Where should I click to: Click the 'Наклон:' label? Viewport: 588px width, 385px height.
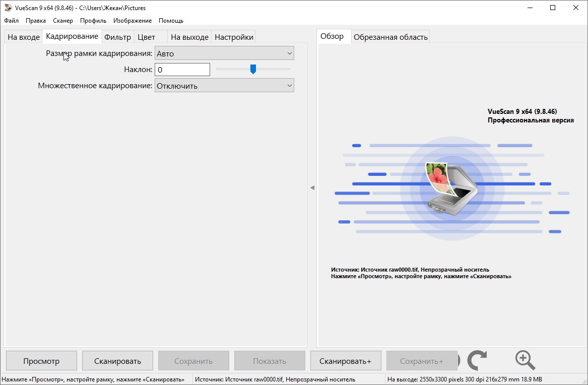[138, 70]
